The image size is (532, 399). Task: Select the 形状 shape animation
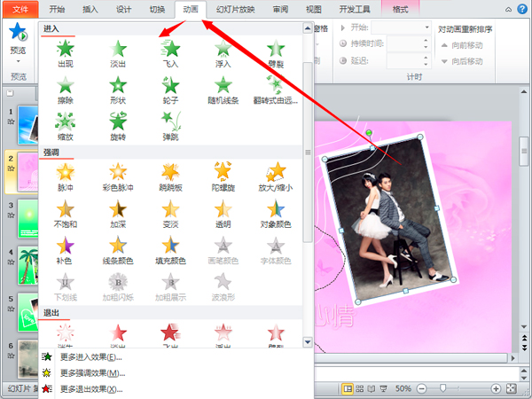tap(118, 90)
